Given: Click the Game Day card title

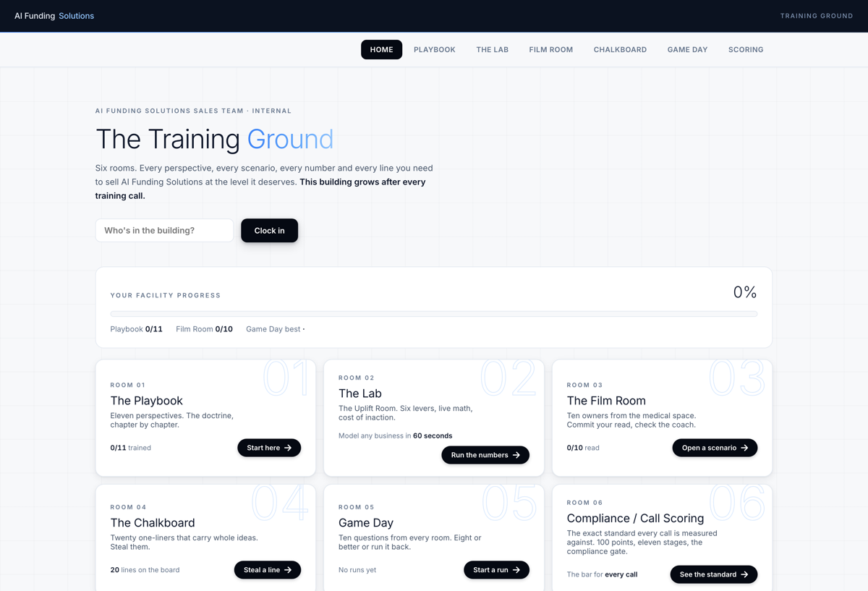Looking at the screenshot, I should pos(366,522).
